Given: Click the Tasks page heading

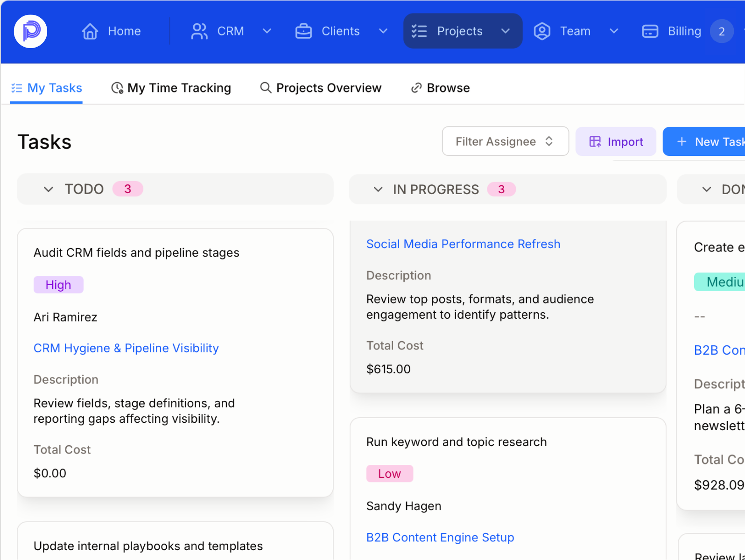Looking at the screenshot, I should [x=44, y=142].
